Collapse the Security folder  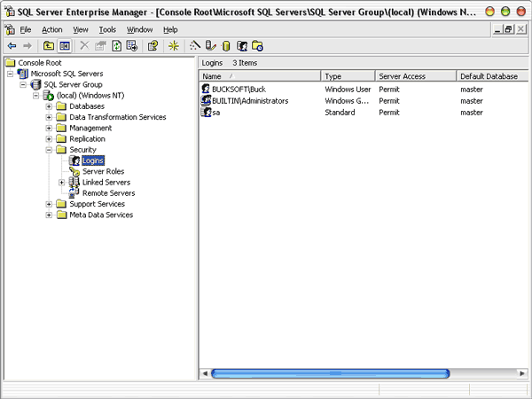(x=49, y=150)
